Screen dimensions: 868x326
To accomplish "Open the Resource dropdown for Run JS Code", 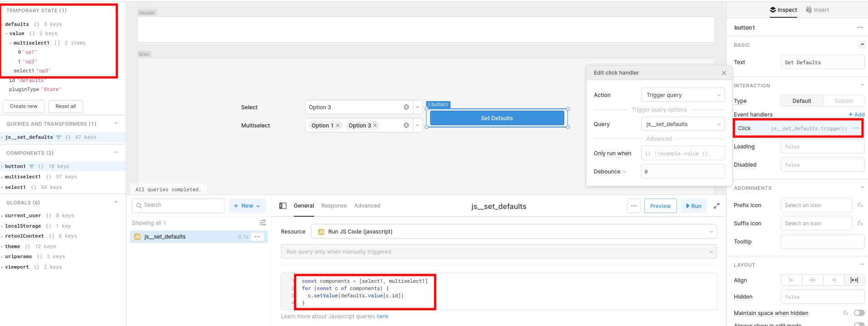I will (x=514, y=232).
